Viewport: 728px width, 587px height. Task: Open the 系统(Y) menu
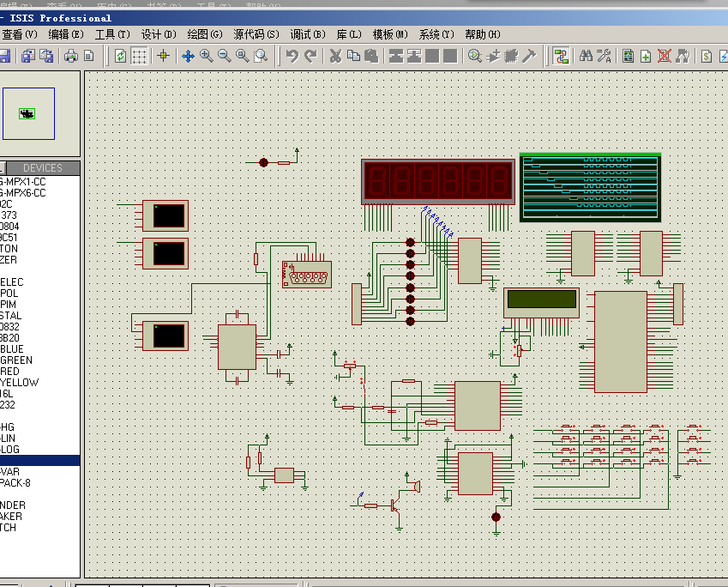click(x=436, y=34)
